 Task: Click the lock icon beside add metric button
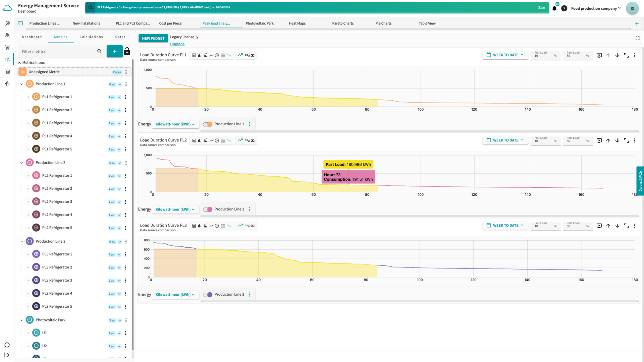[127, 51]
